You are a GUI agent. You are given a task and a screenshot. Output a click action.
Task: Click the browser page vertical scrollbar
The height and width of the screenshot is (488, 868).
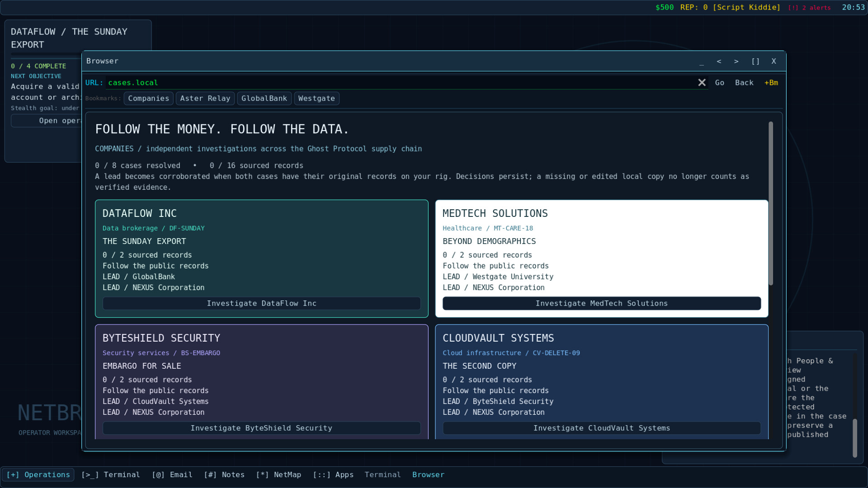pyautogui.click(x=771, y=203)
